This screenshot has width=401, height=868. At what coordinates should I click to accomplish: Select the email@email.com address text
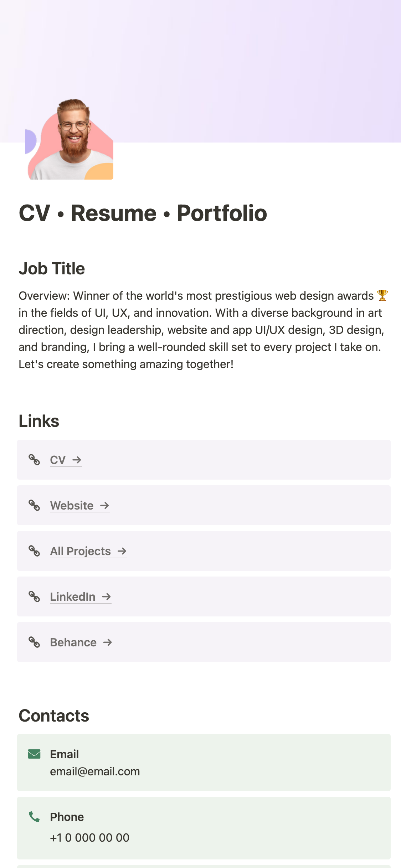pos(95,771)
